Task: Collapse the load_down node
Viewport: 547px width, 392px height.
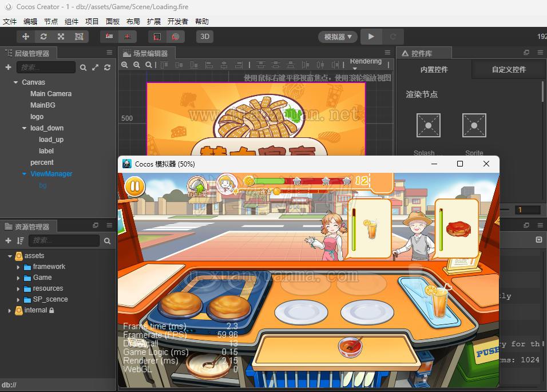Action: [24, 128]
